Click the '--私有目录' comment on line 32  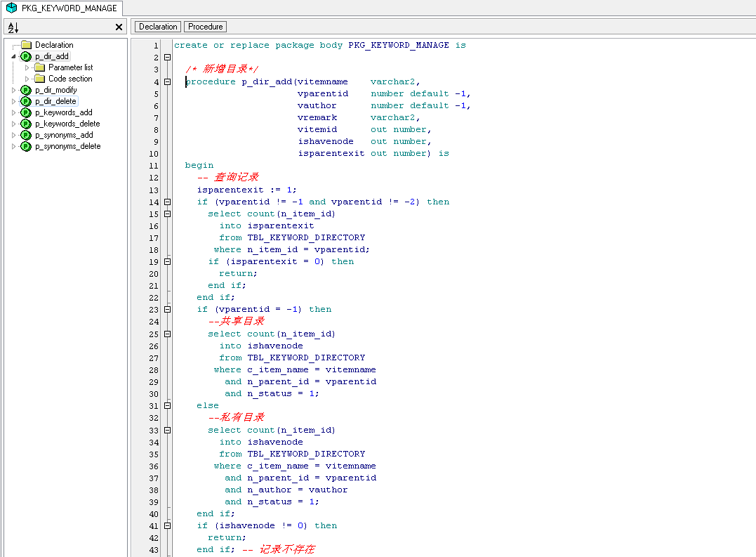[237, 417]
